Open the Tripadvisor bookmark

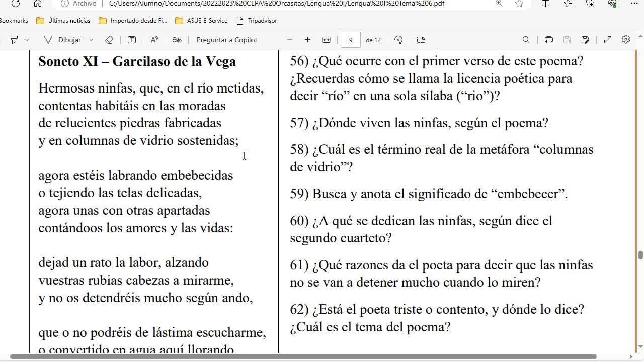point(257,21)
